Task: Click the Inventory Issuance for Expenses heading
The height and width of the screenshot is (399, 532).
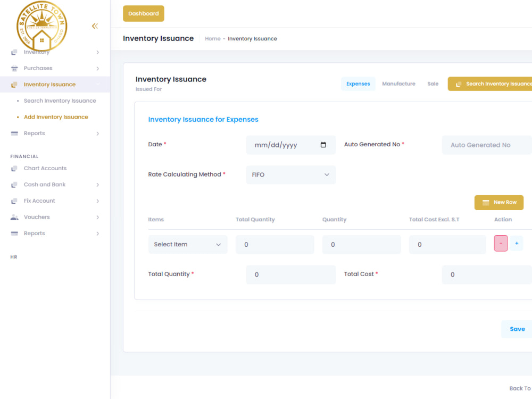Action: click(x=203, y=119)
